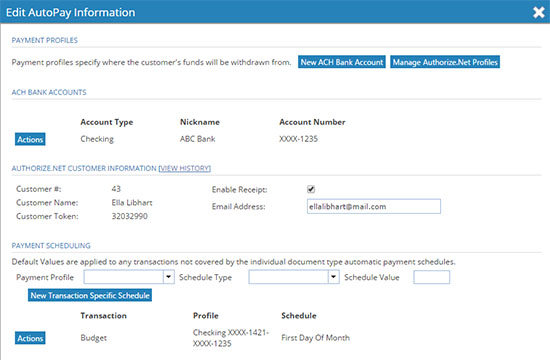Click the Checking account type cell

point(97,139)
